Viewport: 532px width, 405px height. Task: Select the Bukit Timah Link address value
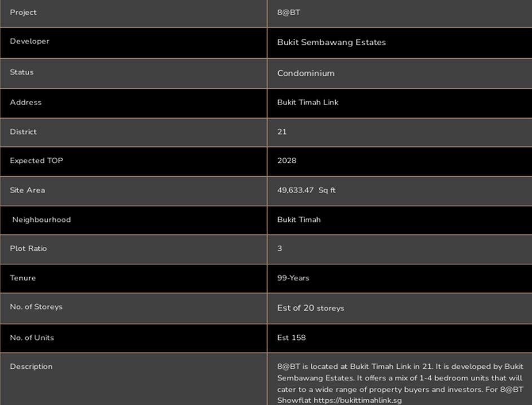[x=307, y=102]
